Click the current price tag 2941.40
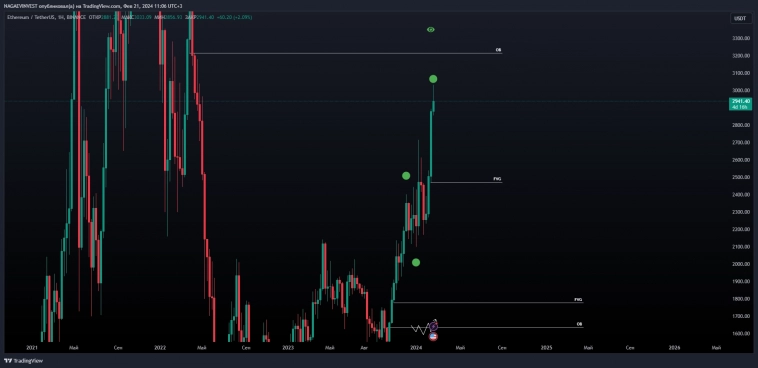 [x=740, y=104]
